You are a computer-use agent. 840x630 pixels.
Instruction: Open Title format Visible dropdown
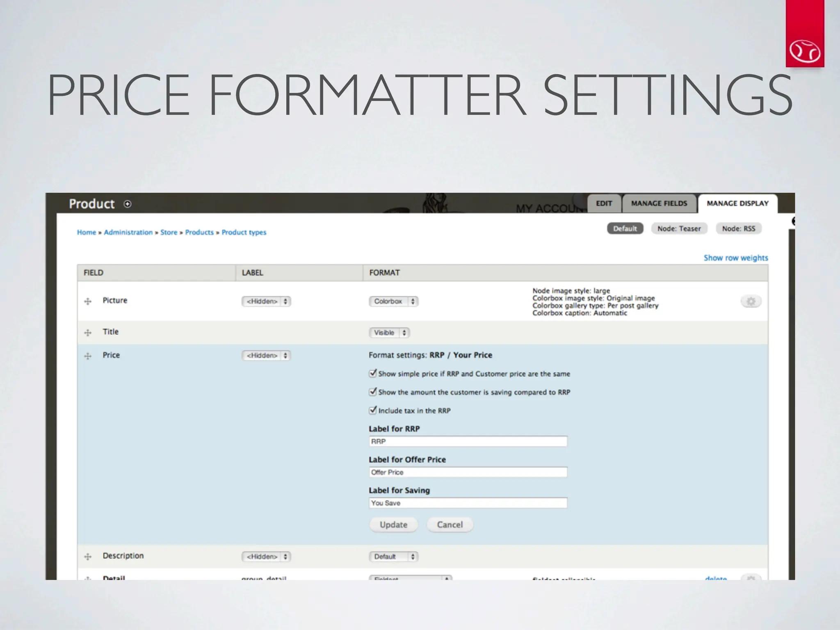pyautogui.click(x=390, y=333)
